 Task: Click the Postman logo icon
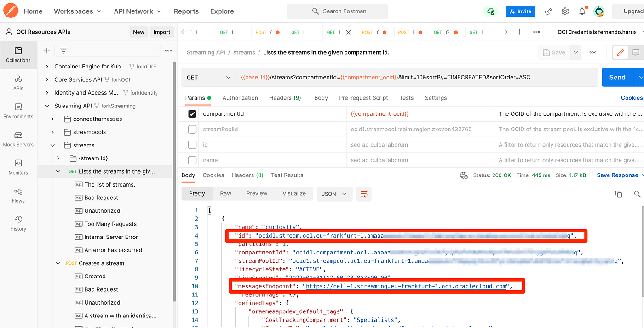pos(11,11)
